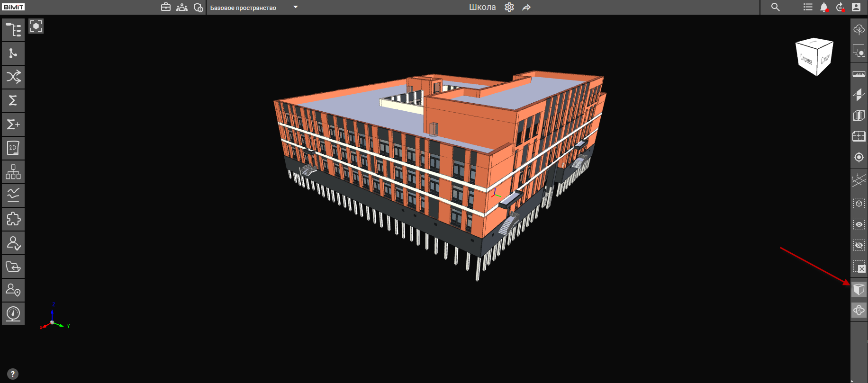Click the sigma summary icon
The image size is (868, 383).
13,101
